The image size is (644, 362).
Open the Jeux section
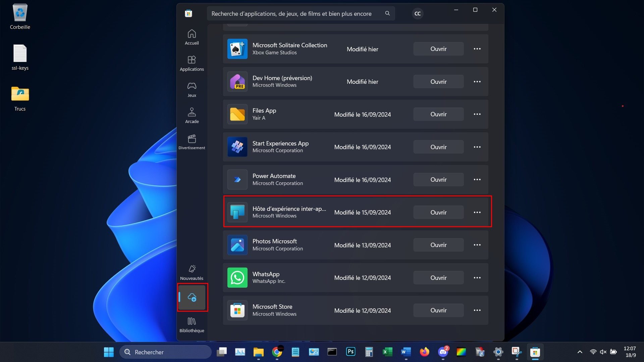[x=192, y=89]
